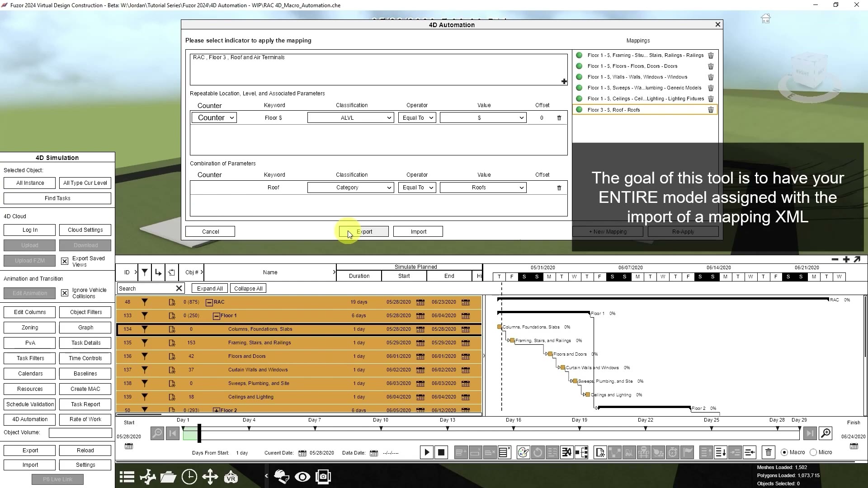Toggle the Floor 3 Roof mapping indicator

[579, 110]
